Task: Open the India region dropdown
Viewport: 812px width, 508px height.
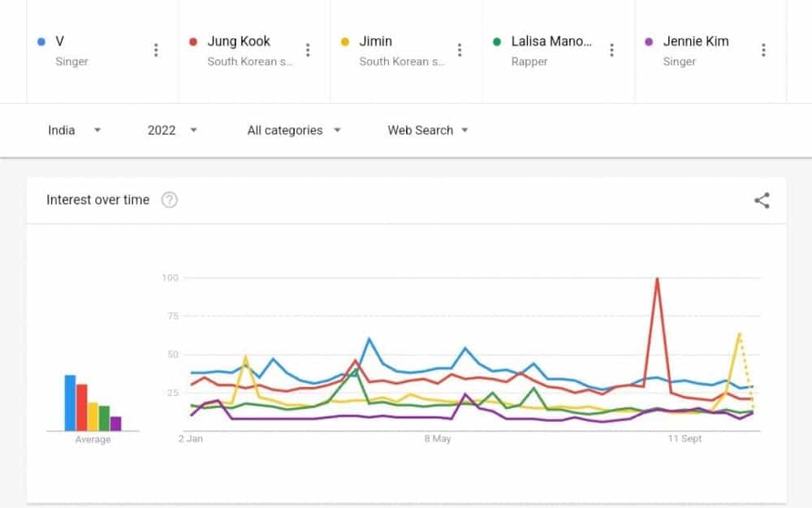Action: click(x=74, y=130)
